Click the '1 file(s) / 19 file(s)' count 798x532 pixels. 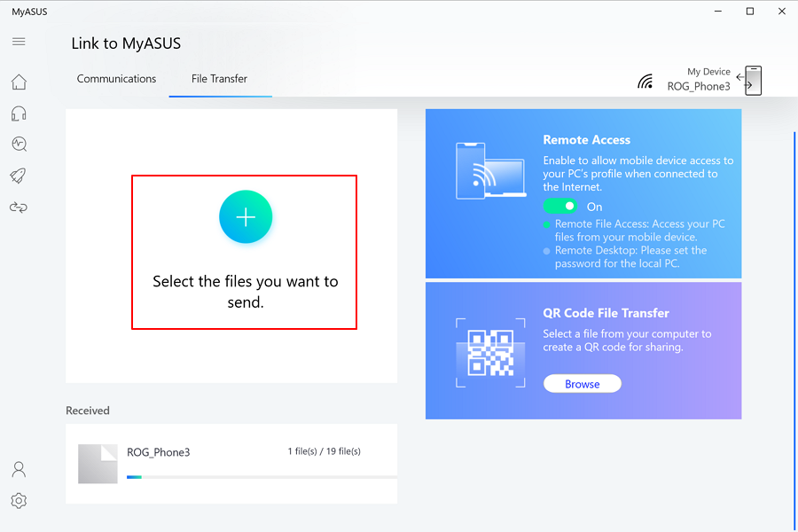[325, 451]
